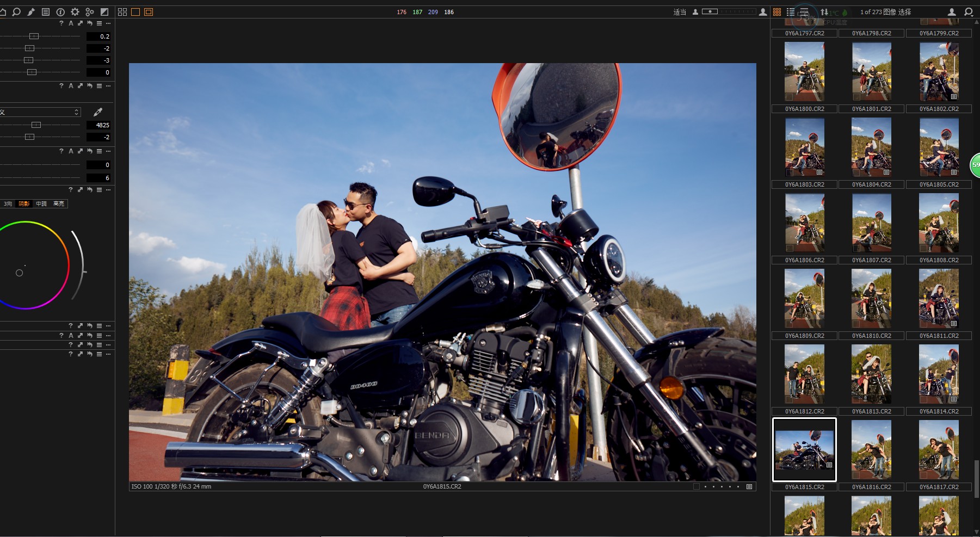
Task: Open the Lens tool tab (magnifier icon)
Action: 16,11
